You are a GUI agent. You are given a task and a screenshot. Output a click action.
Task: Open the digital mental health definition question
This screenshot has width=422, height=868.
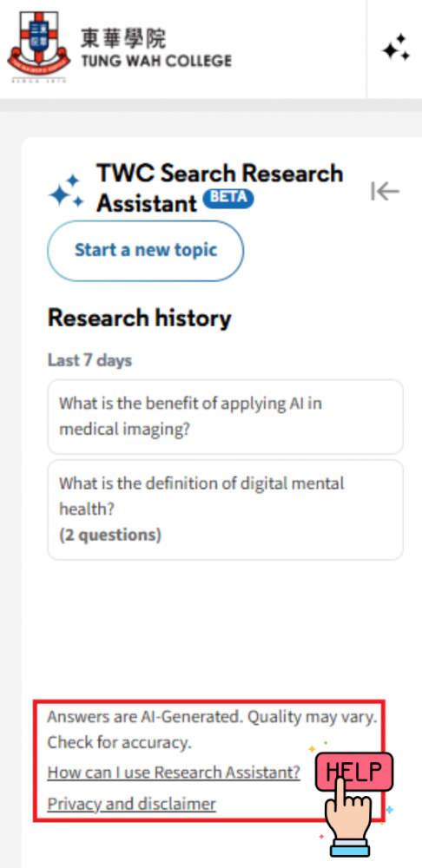226,510
